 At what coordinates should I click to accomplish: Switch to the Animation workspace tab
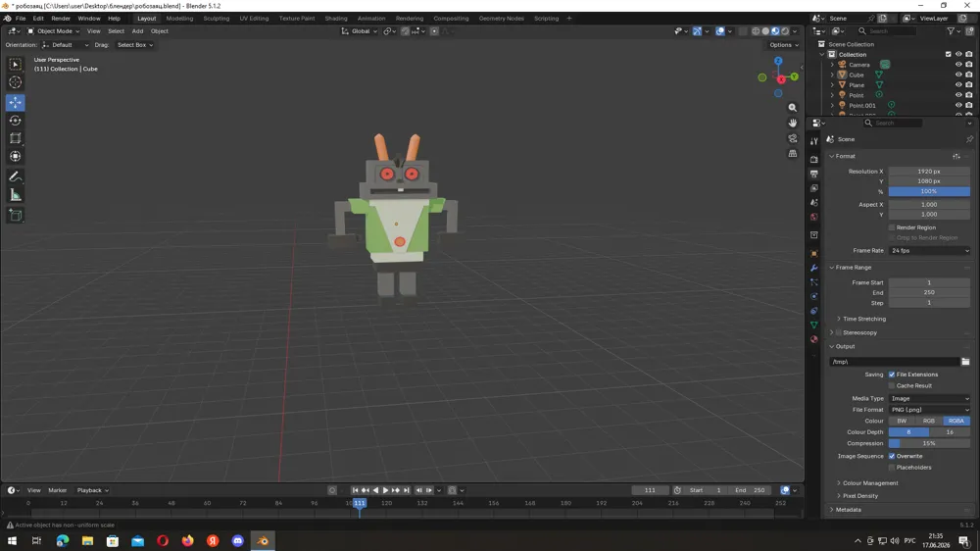[371, 18]
